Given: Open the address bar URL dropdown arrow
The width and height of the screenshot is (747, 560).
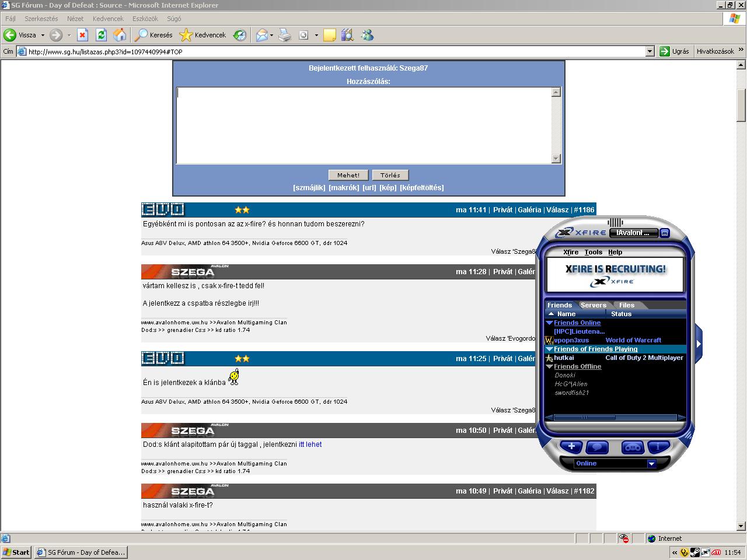Looking at the screenshot, I should (x=650, y=51).
